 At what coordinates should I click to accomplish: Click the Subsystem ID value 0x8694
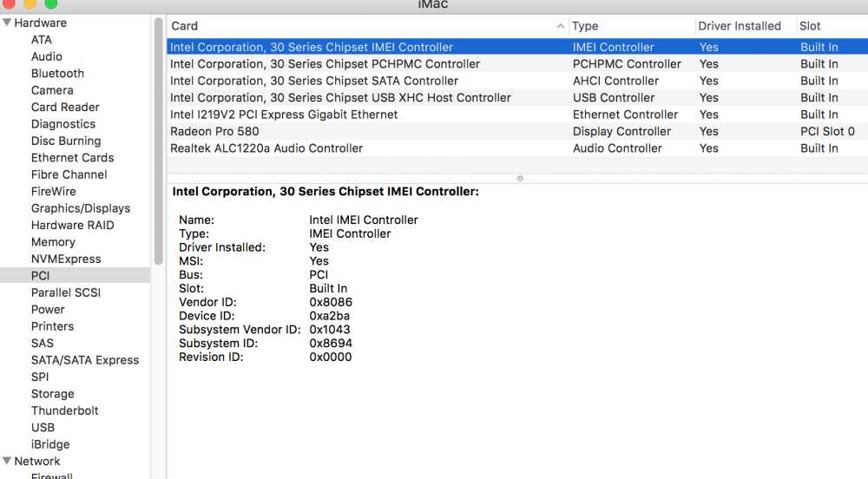(331, 344)
